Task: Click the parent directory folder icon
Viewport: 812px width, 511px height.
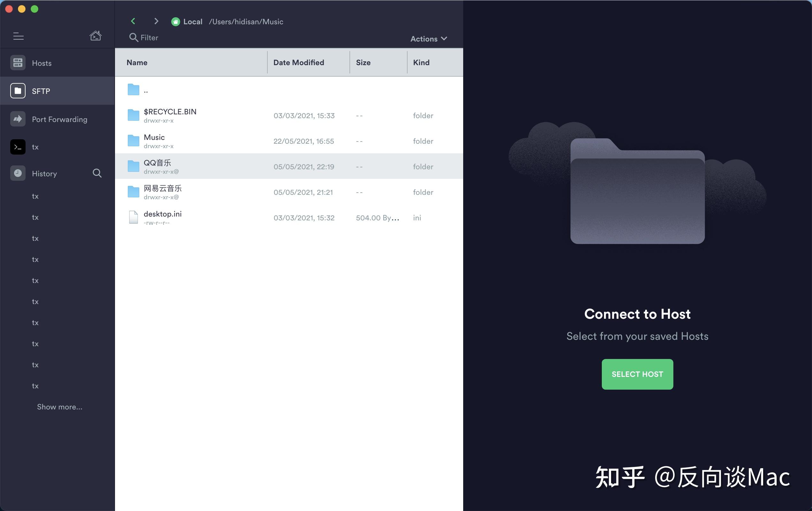Action: tap(134, 90)
